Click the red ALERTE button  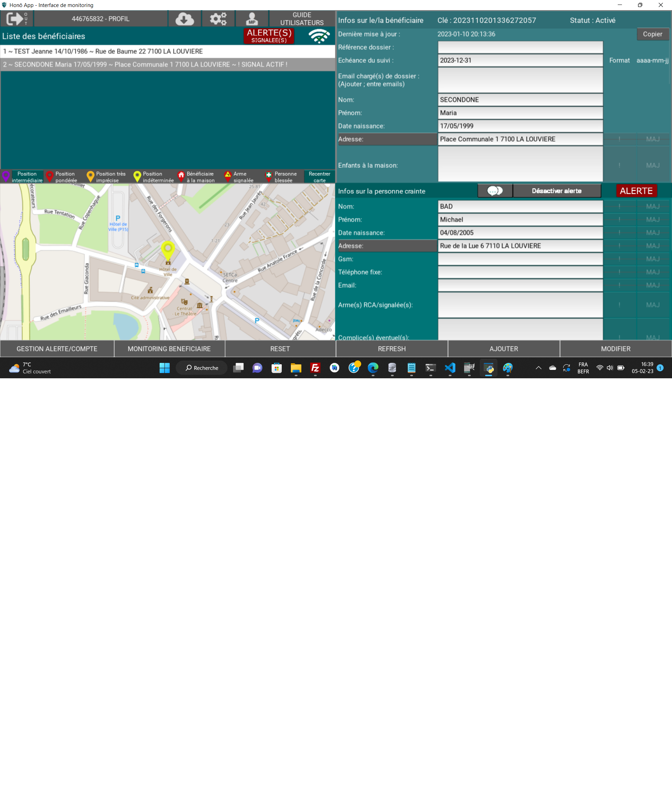[x=636, y=191]
